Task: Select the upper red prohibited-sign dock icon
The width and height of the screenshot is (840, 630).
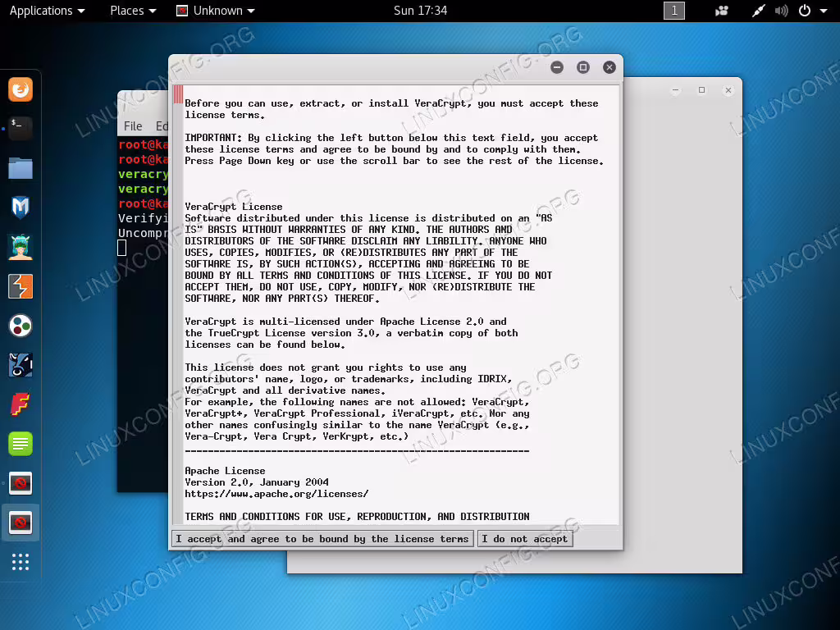Action: (x=21, y=483)
